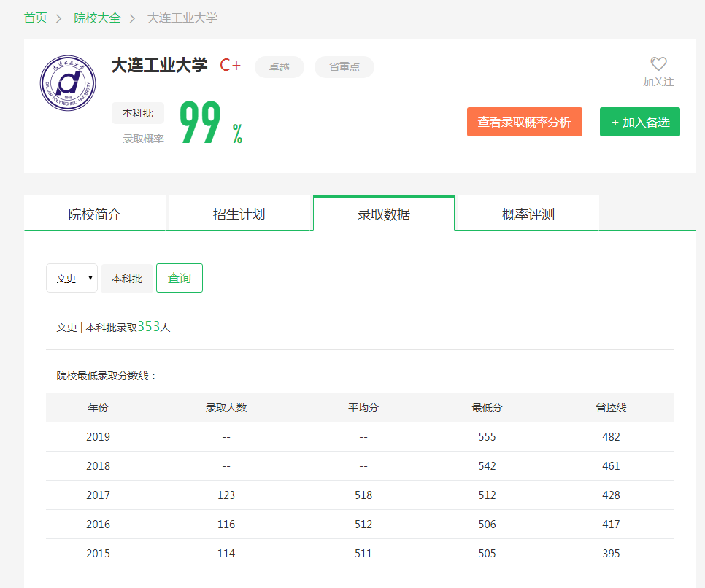Viewport: 705px width, 588px height.
Task: Click enrollment count 114 in 2015 row
Action: click(x=226, y=554)
